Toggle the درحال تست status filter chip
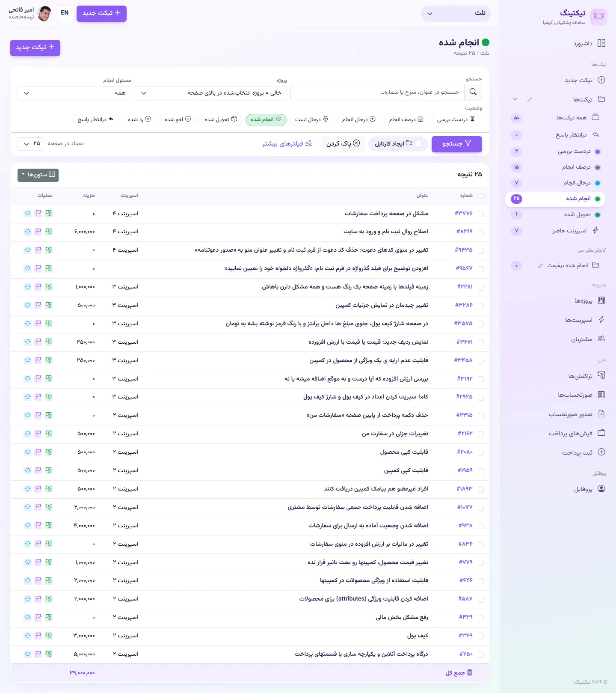The image size is (616, 693). pyautogui.click(x=312, y=119)
